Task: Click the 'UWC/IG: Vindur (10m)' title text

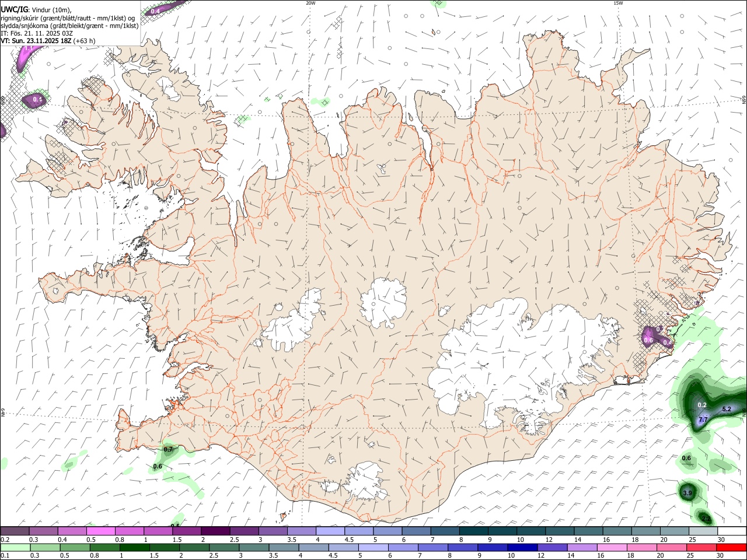Action: pos(36,10)
